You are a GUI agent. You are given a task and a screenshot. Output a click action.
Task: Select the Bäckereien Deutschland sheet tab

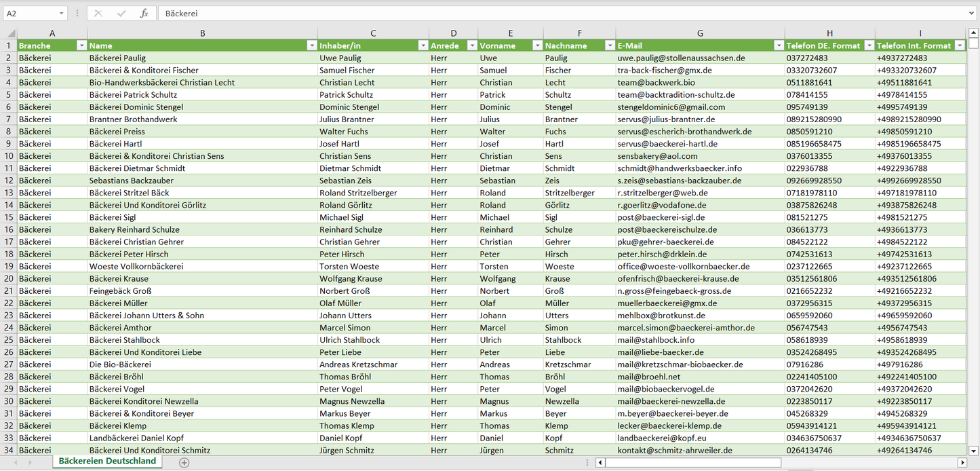pos(107,461)
